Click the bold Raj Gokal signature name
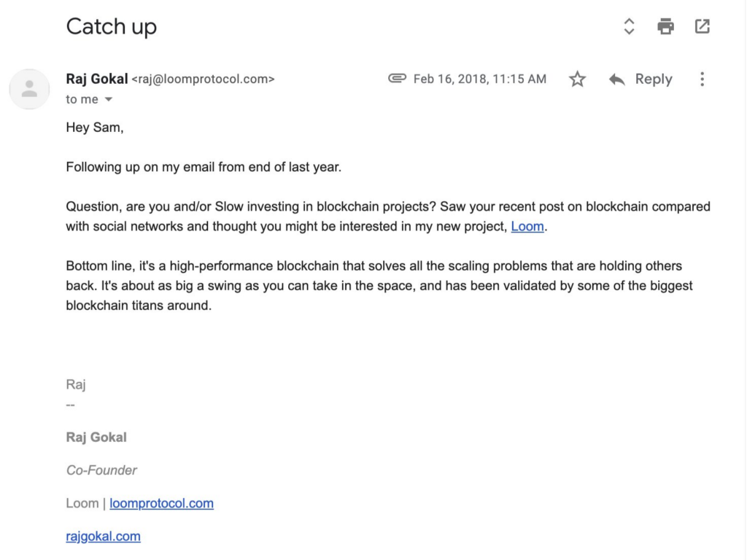 (96, 437)
